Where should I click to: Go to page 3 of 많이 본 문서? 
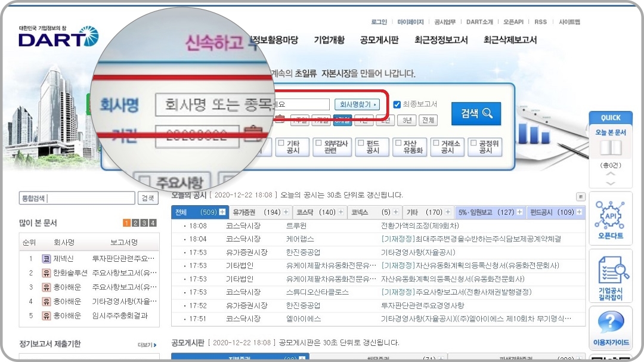click(144, 222)
